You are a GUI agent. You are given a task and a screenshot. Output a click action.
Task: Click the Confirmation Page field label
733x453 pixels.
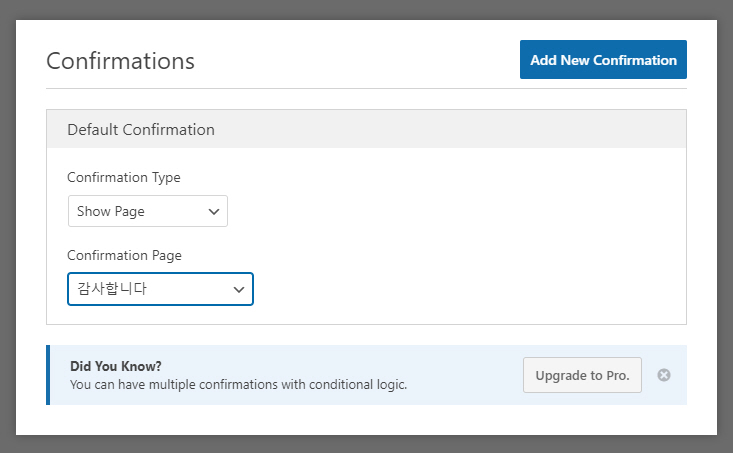(124, 255)
